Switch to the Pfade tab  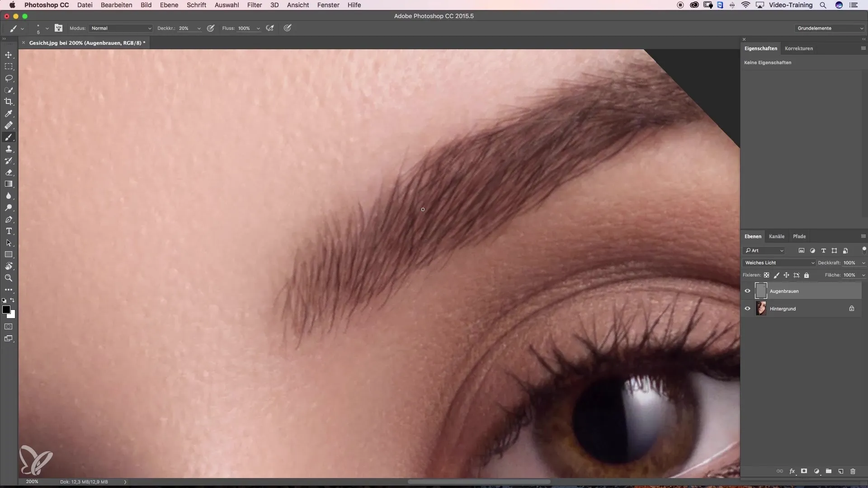coord(799,236)
